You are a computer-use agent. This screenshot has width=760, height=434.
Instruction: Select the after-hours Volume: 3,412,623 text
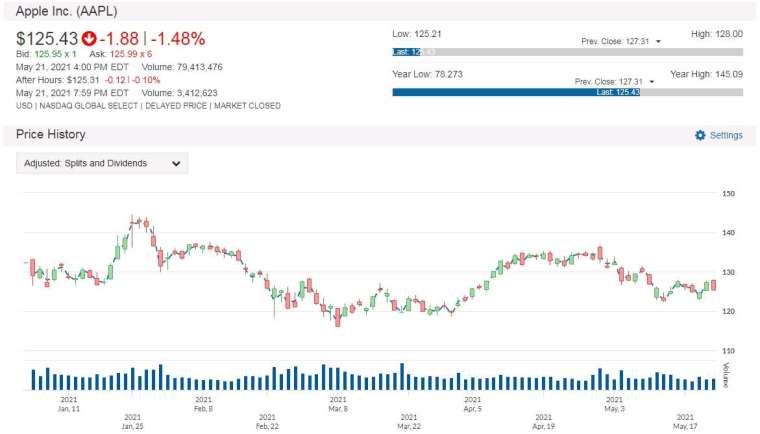pos(179,93)
